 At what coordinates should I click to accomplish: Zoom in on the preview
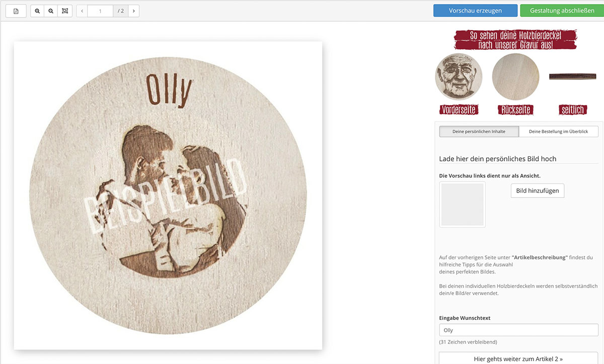[x=37, y=11]
